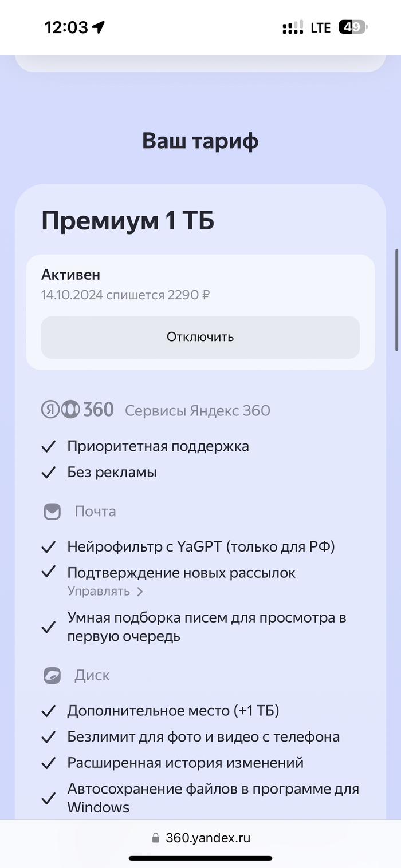The width and height of the screenshot is (401, 868).
Task: Tap the battery indicator showing 49
Action: [353, 27]
